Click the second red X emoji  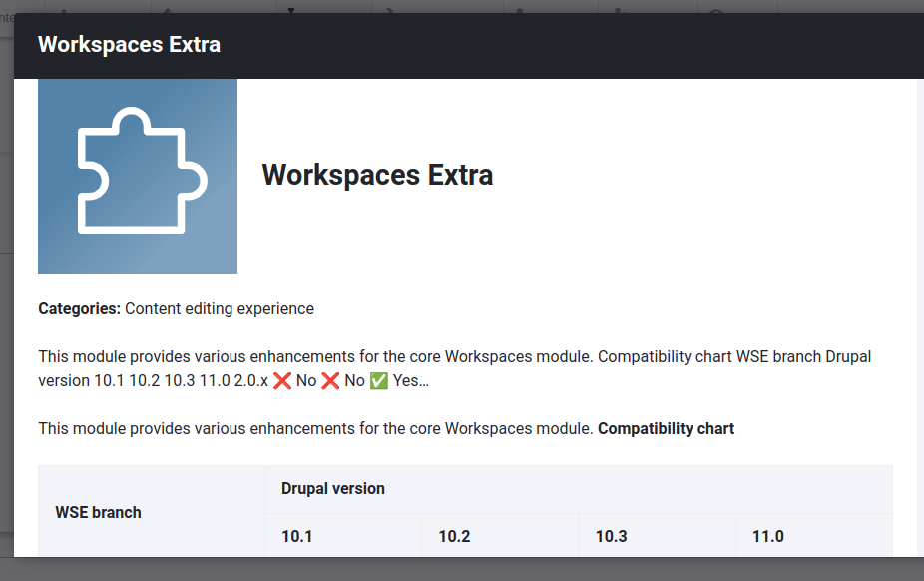(331, 381)
